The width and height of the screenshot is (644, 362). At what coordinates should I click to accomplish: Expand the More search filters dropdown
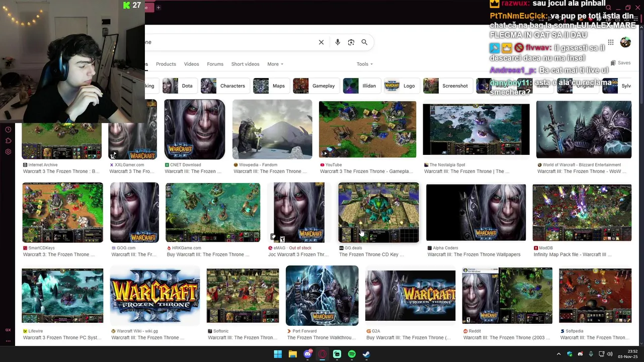pos(275,64)
